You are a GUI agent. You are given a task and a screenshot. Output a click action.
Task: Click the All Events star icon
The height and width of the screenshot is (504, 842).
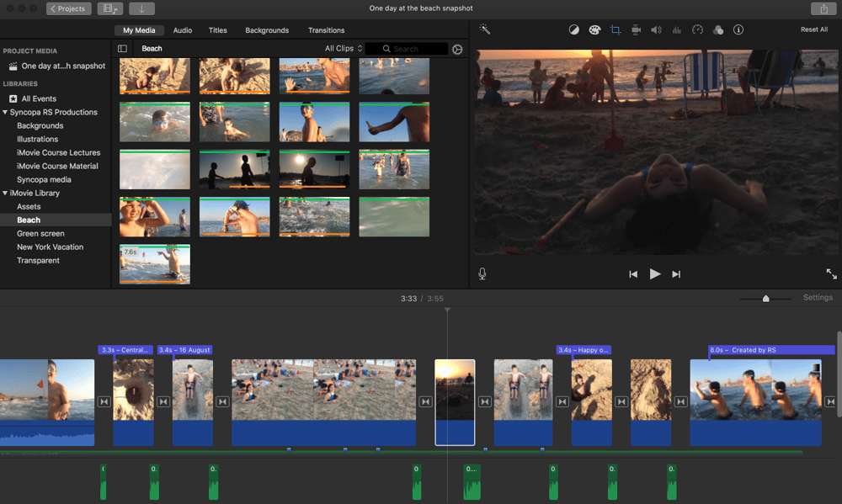pyautogui.click(x=13, y=98)
